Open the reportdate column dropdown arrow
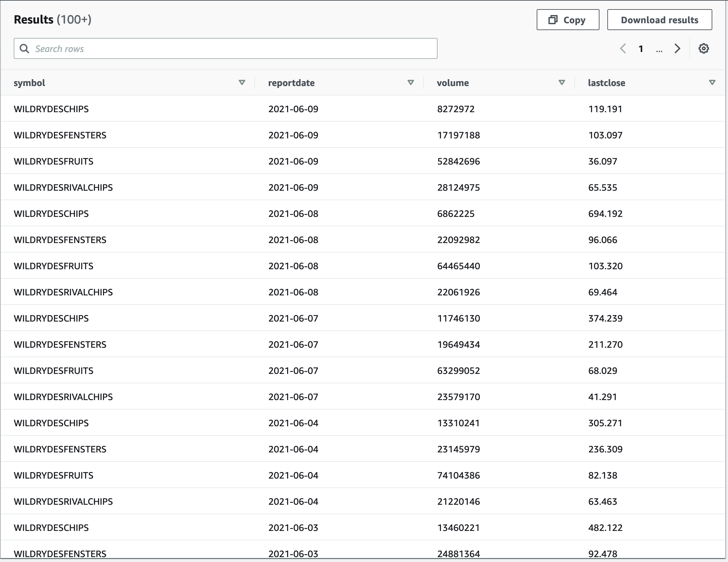728x562 pixels. 411,82
